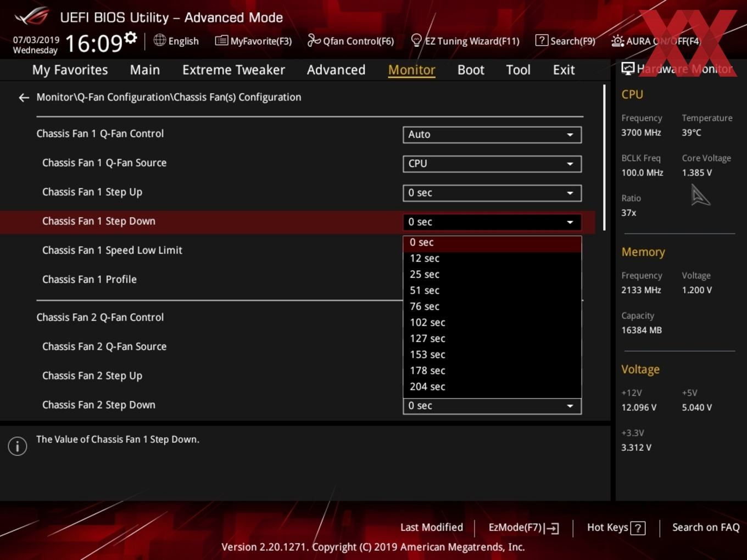Open the Exit tab

564,70
